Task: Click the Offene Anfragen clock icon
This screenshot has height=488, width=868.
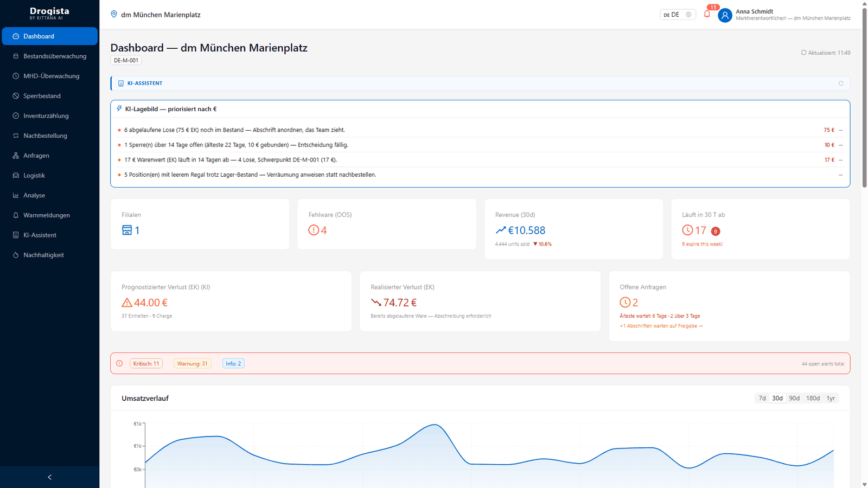Action: coord(625,303)
